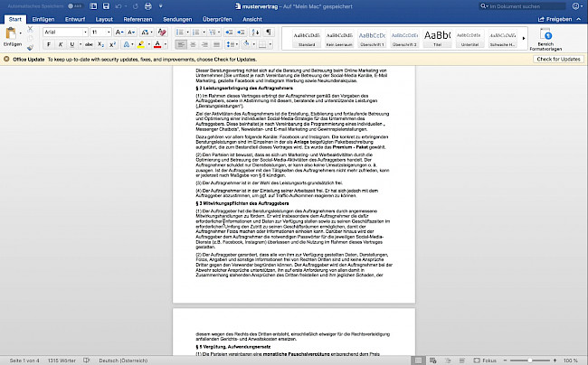This screenshot has width=588, height=365.
Task: Toggle bold formatting
Action: [x=47, y=43]
